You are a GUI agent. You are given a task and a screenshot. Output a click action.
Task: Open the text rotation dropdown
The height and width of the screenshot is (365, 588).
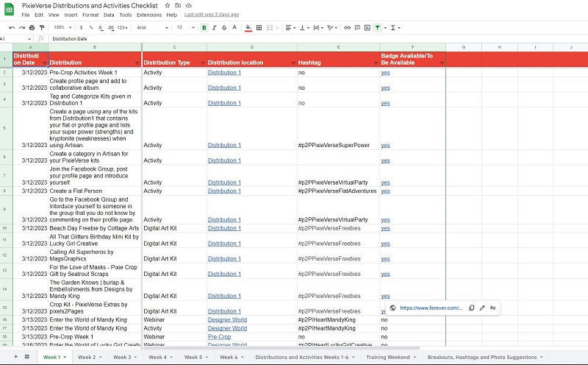coord(332,28)
